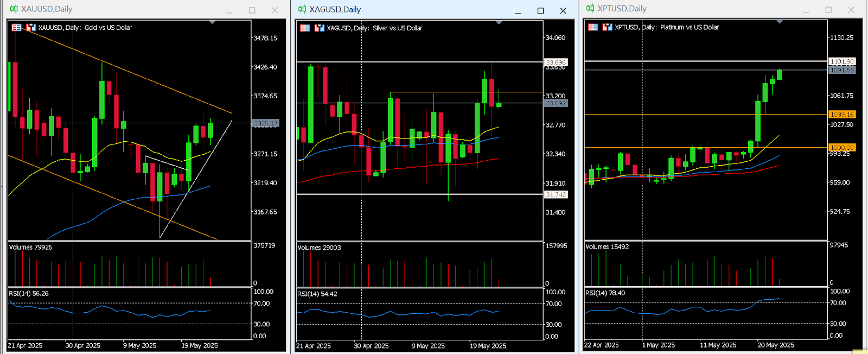Open one-click trading panel icon in XAGUSD chart
The image size is (868, 354).
pyautogui.click(x=305, y=28)
